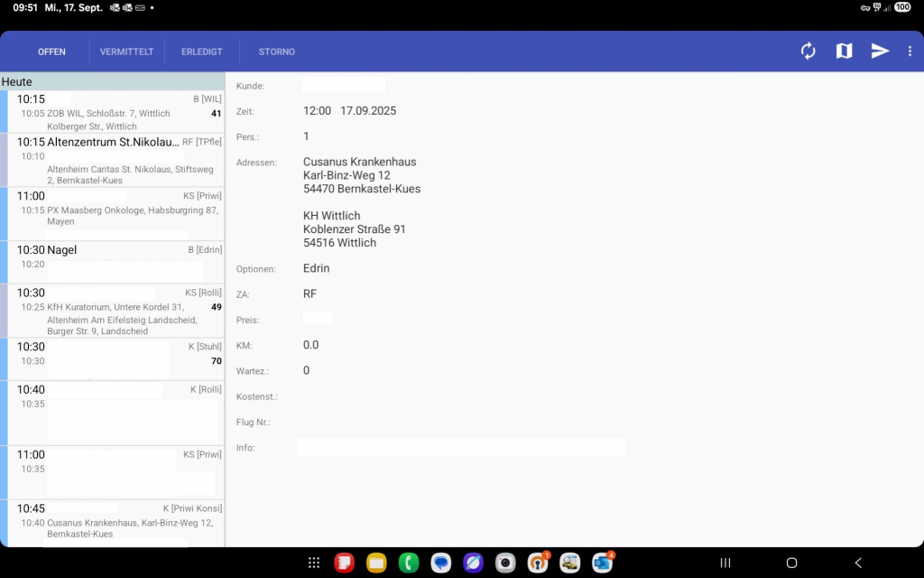Screen dimensions: 924x578
Task: Select the STORNO tab
Action: 276,51
